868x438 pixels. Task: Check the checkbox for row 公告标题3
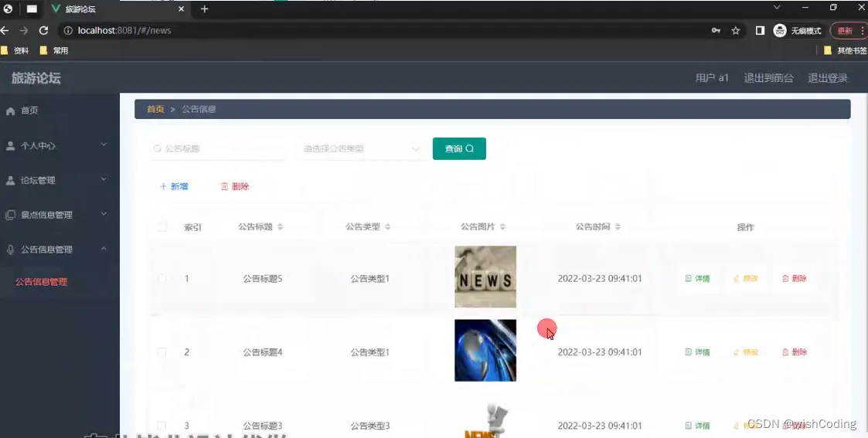pyautogui.click(x=162, y=426)
